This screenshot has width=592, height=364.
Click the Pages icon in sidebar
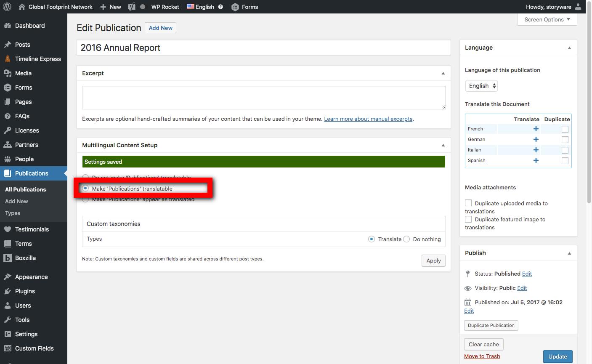pos(7,102)
